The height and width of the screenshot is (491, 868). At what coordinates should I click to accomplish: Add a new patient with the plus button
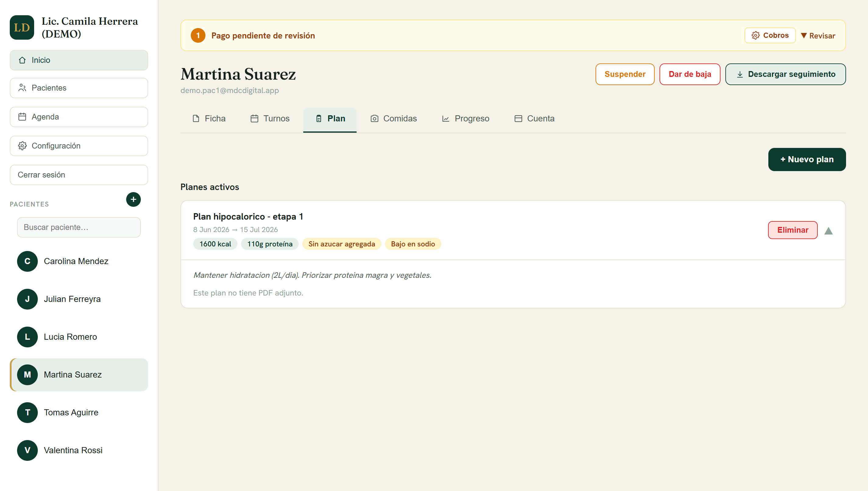133,199
